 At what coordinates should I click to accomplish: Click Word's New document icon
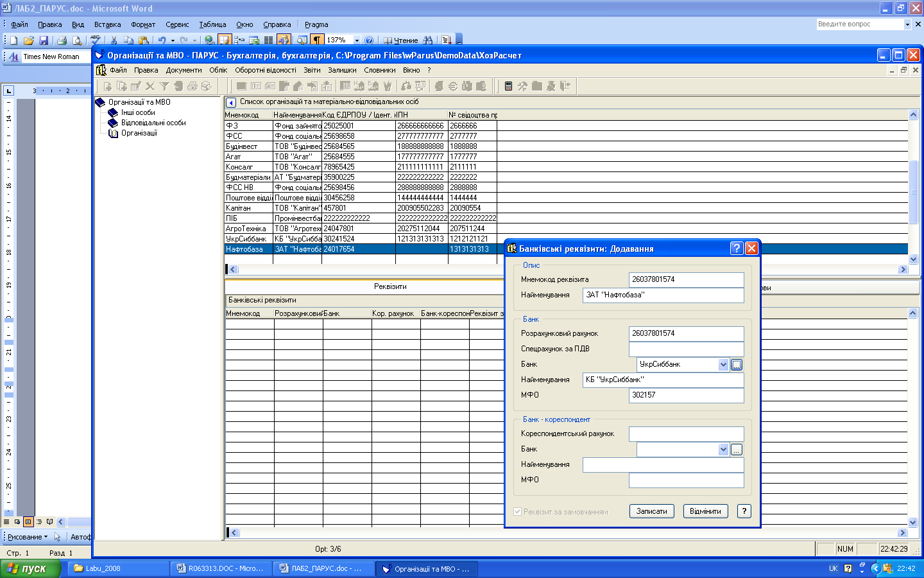(13, 40)
